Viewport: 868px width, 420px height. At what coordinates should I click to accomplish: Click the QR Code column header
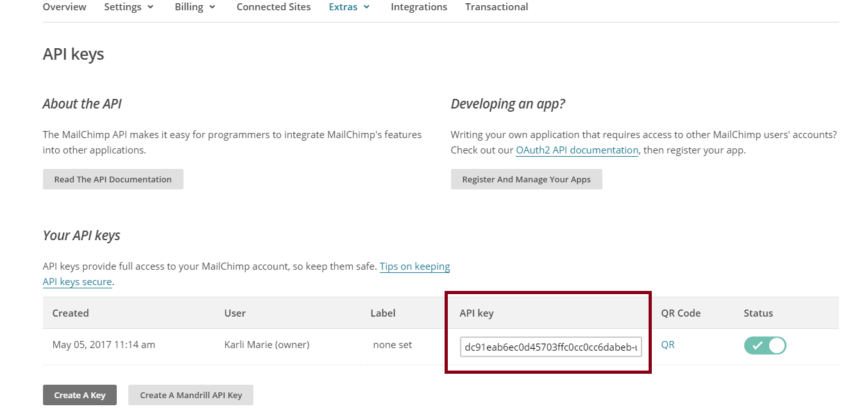click(681, 313)
